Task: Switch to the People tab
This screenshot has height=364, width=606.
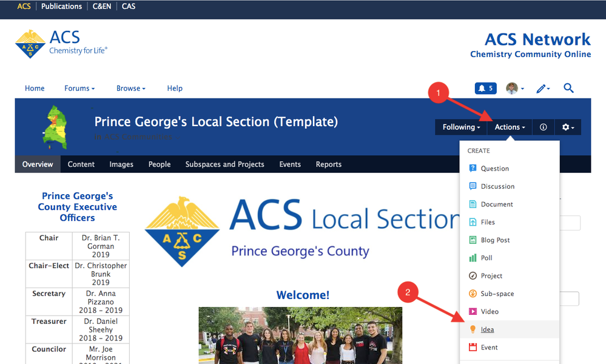Action: [160, 164]
